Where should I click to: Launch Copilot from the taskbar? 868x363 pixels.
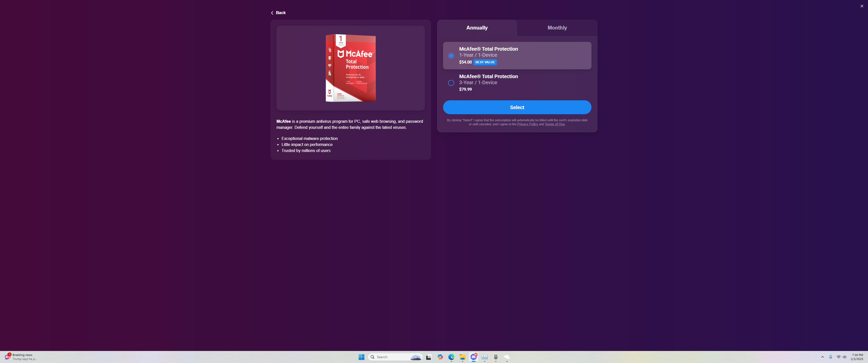pos(440,357)
